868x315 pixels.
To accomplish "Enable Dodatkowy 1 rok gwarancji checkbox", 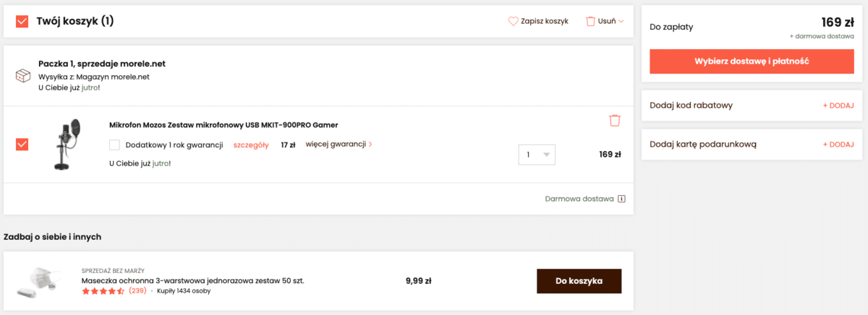I will (x=114, y=144).
